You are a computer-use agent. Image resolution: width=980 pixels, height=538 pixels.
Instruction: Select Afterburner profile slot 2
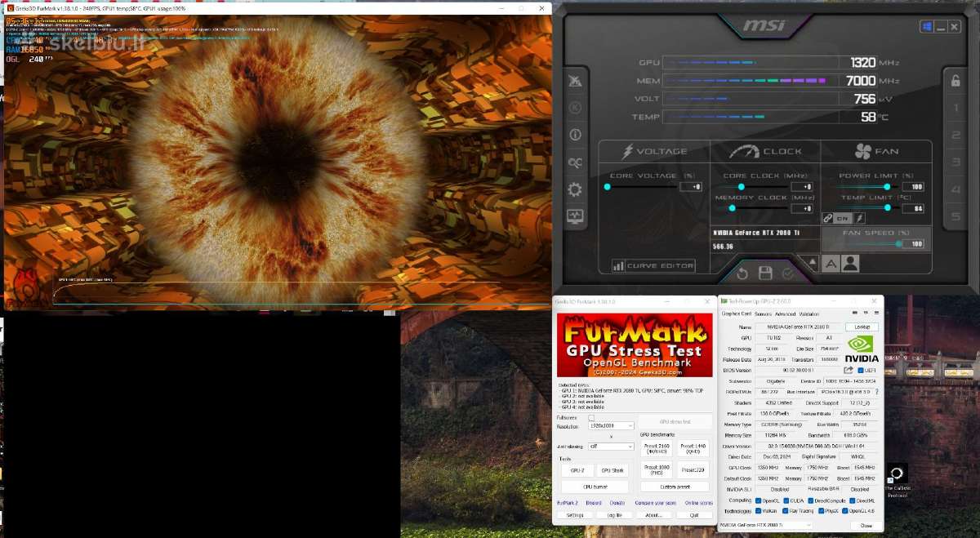click(955, 136)
